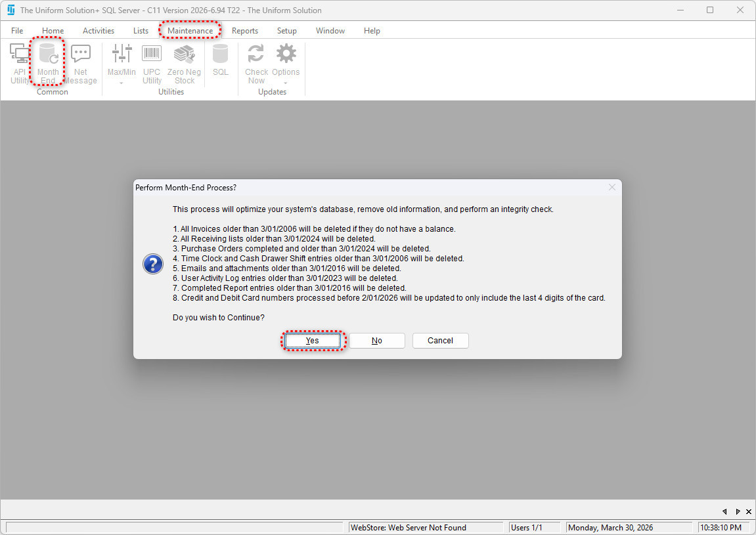The width and height of the screenshot is (756, 535).
Task: Open the Reports menu
Action: 245,31
